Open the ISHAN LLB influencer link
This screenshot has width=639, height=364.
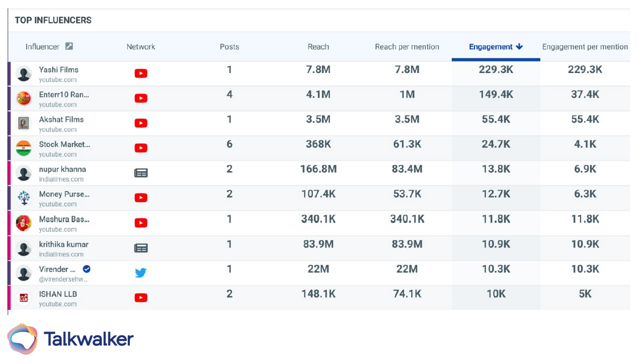58,294
